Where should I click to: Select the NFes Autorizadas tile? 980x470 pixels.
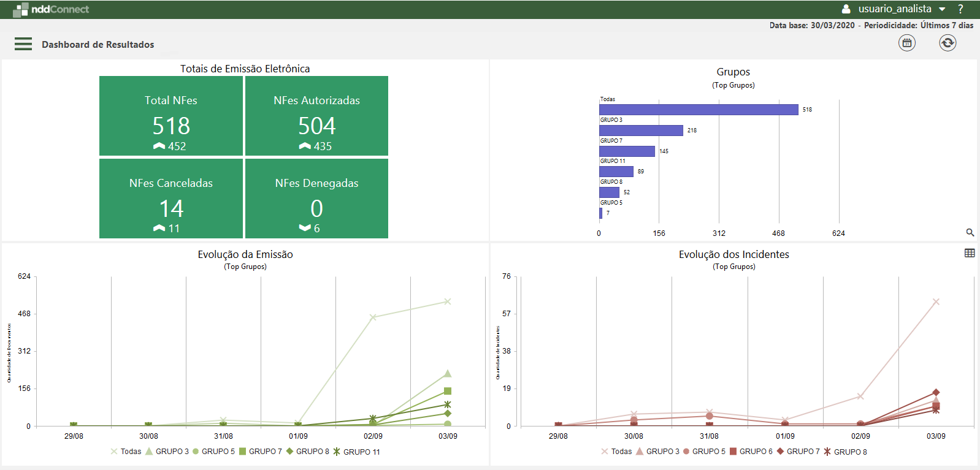click(316, 116)
